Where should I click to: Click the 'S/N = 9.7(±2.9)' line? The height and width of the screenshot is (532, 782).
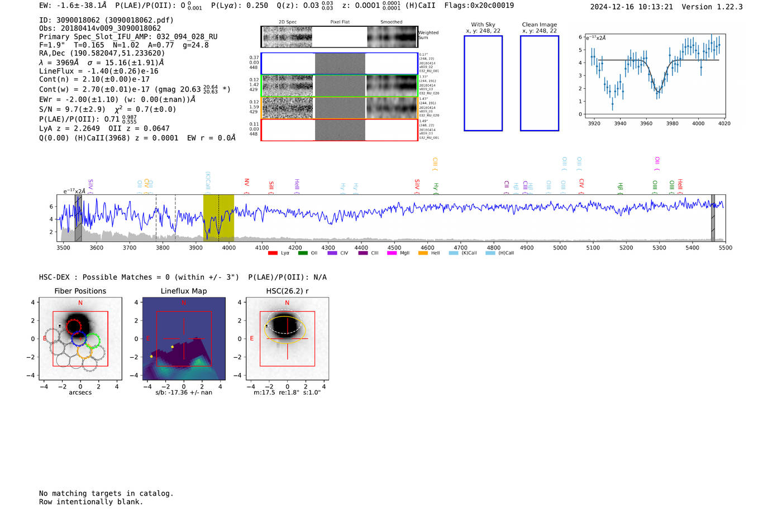point(108,109)
